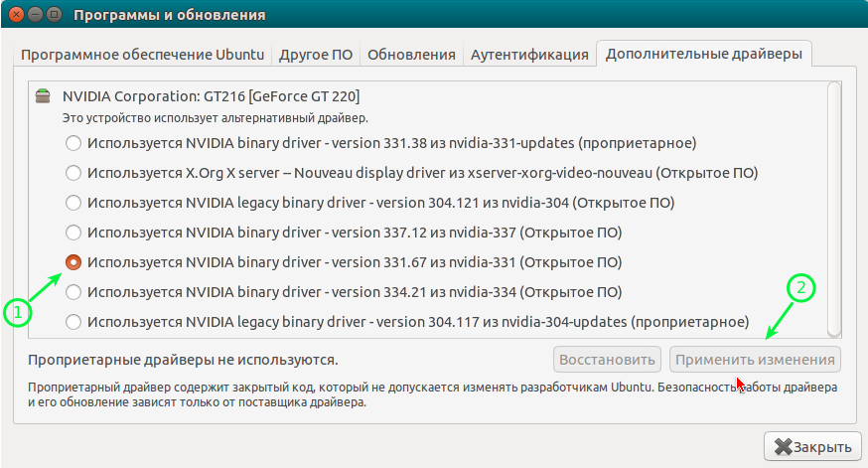Click 'Это устройство использует альтернативный драйвер.' text
The image size is (868, 468).
[215, 118]
